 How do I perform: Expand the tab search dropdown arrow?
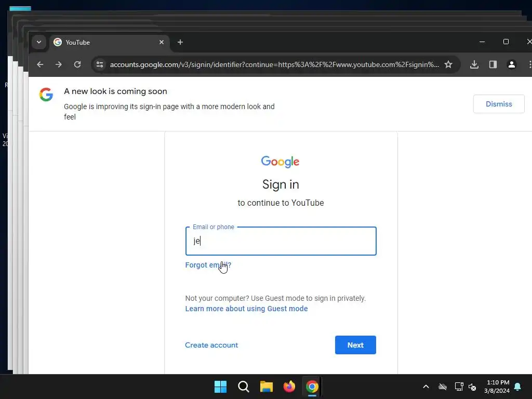pyautogui.click(x=39, y=42)
